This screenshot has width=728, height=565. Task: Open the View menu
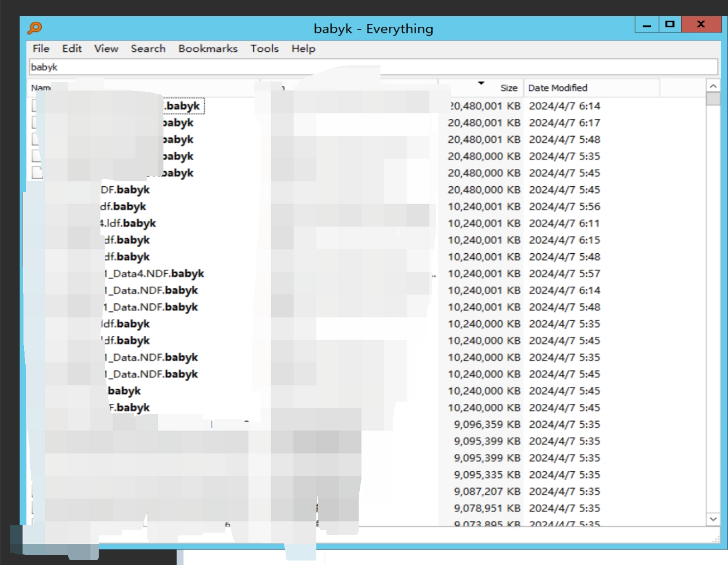105,49
